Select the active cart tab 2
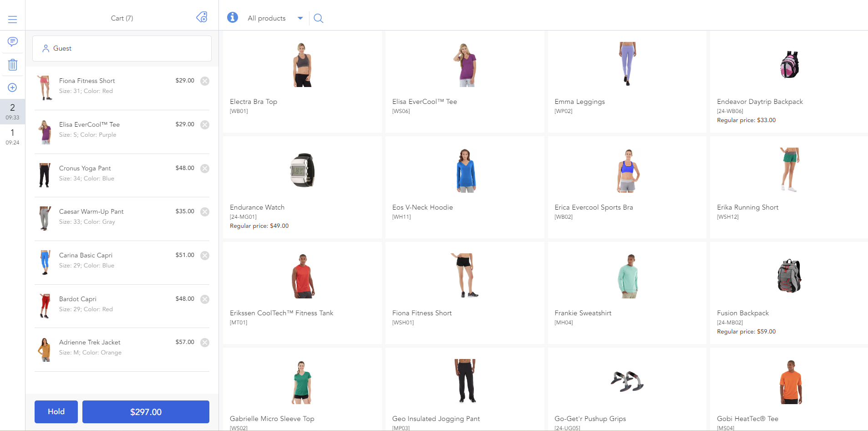The width and height of the screenshot is (868, 431). pos(12,112)
